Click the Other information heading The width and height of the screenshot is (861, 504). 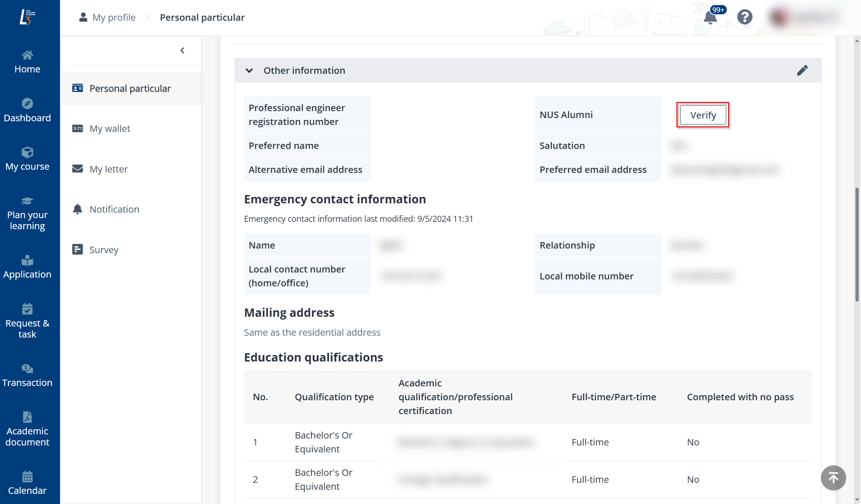pos(304,71)
